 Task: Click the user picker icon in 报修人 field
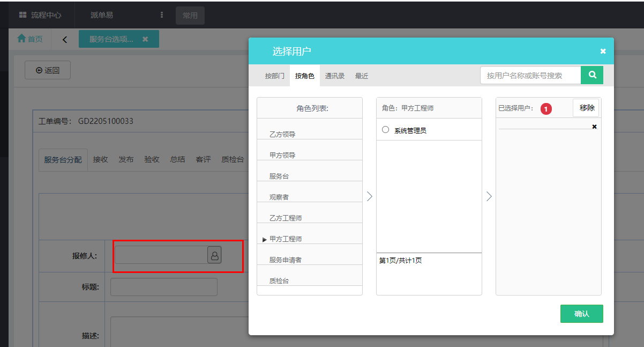pyautogui.click(x=214, y=256)
